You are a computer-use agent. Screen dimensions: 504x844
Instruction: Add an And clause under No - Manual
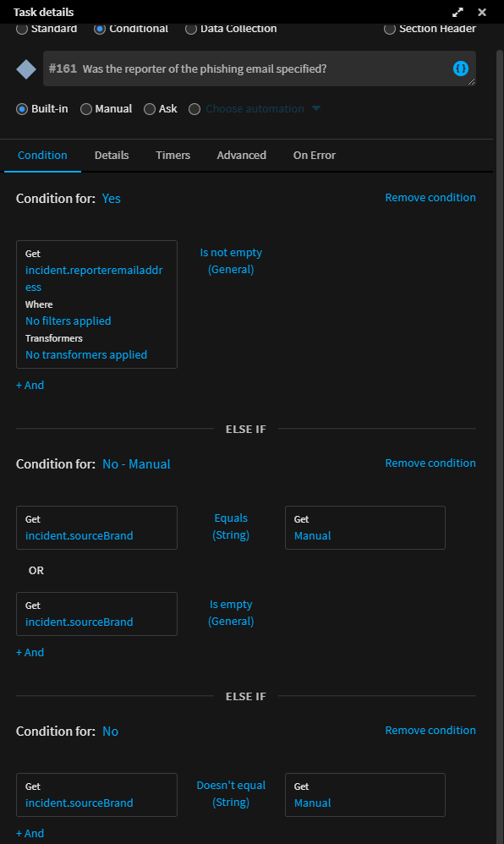tap(30, 652)
